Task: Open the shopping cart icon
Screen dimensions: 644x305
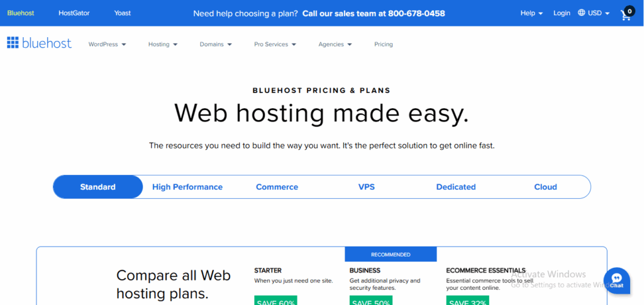Action: (x=627, y=14)
